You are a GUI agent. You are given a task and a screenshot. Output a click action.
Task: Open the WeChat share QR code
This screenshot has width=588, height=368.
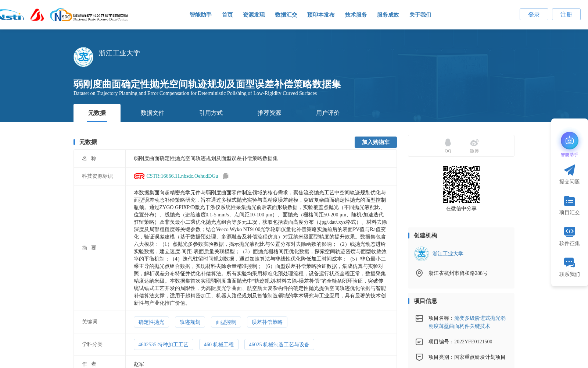(x=461, y=184)
